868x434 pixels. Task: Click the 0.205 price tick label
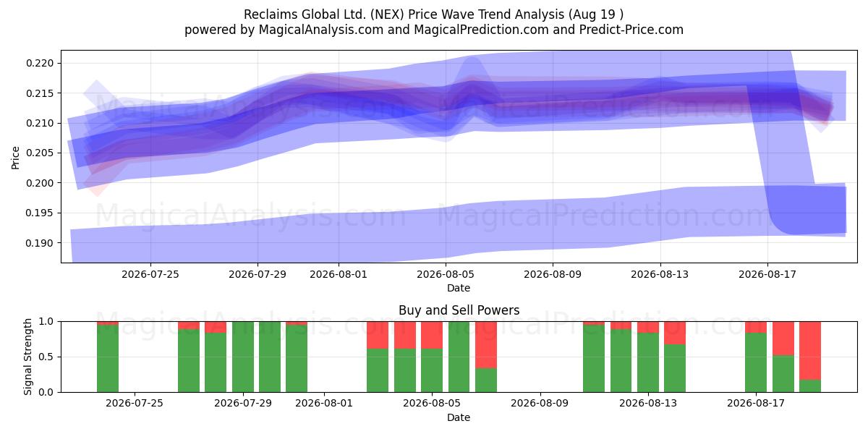pos(41,153)
